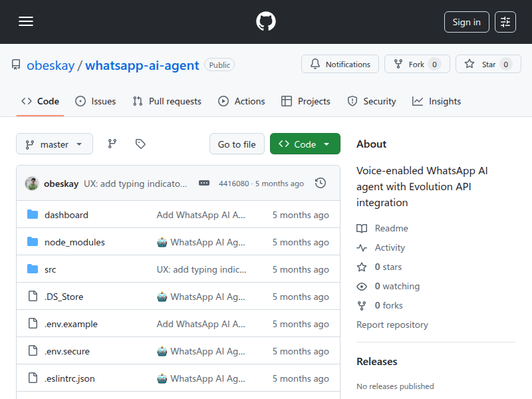Open the Pull requests tab
The height and width of the screenshot is (399, 532).
tap(167, 101)
